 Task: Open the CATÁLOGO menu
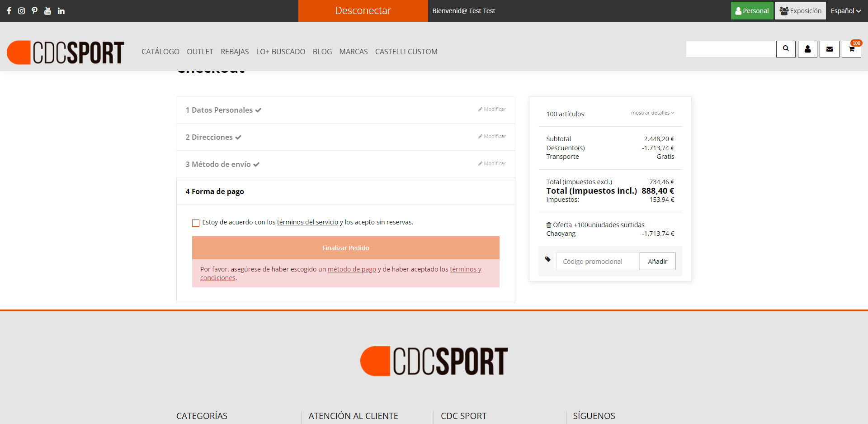160,52
